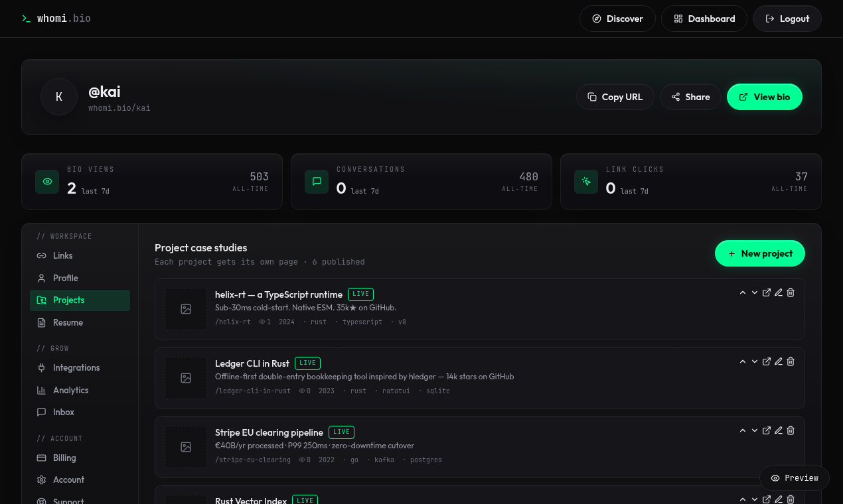Screen dimensions: 843x504
Task: Open Billing in account section
Action: (80, 458)
